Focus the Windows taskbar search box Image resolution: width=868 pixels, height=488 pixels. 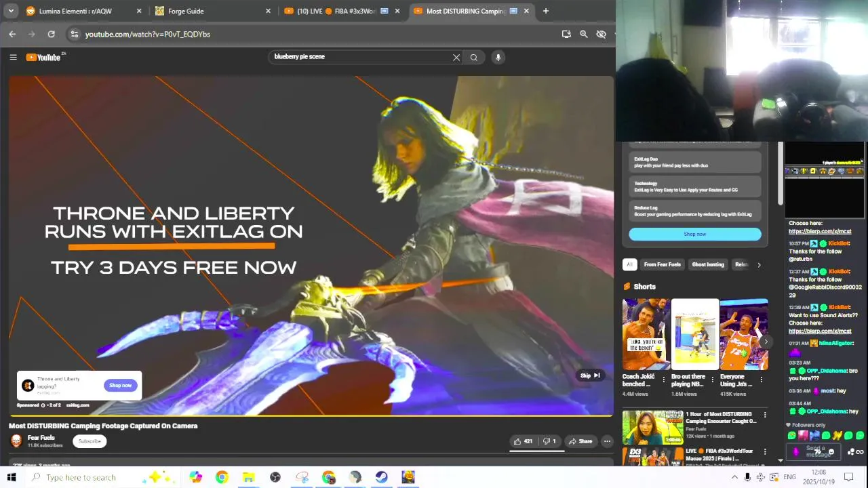point(81,477)
